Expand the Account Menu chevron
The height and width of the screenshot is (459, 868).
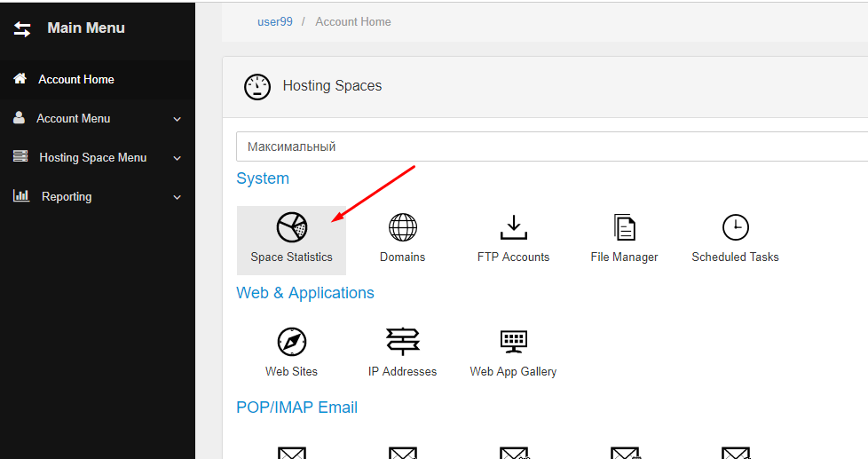coord(178,119)
